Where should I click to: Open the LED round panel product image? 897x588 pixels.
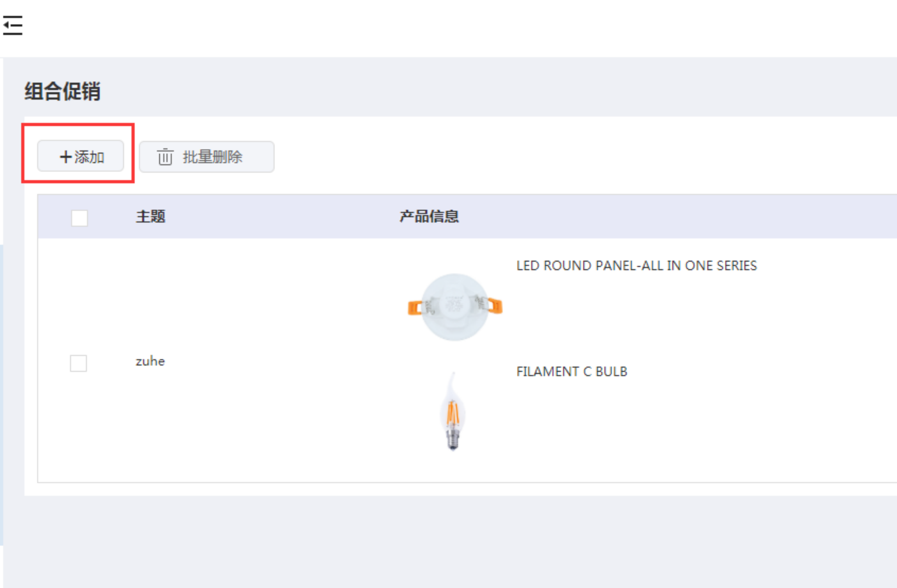[x=455, y=307]
